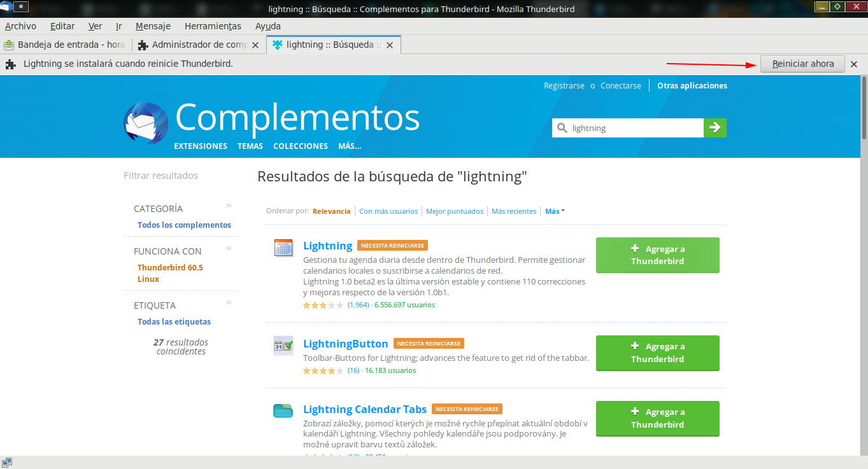Sort results by Mejor puntuados
This screenshot has width=868, height=469.
click(455, 211)
